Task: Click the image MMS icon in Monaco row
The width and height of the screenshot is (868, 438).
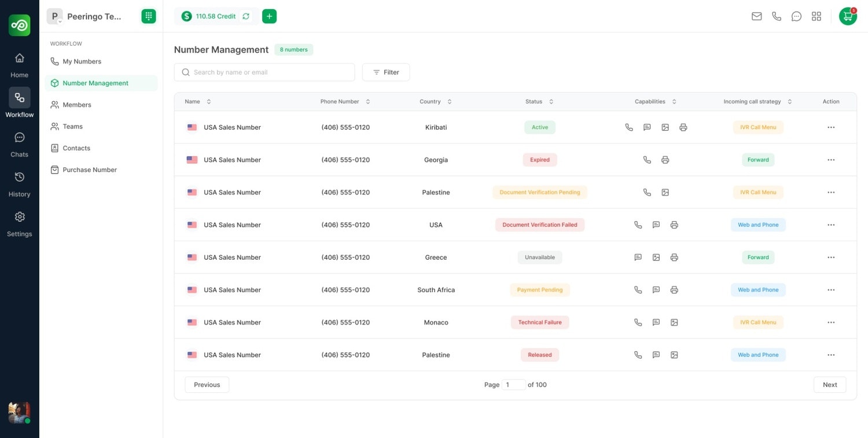Action: click(x=674, y=322)
